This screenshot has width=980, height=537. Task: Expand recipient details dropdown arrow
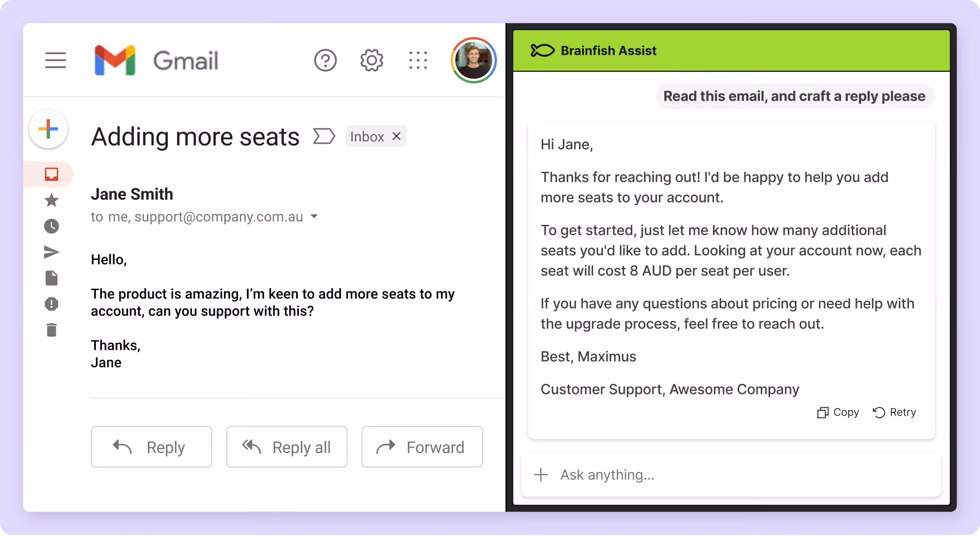[314, 216]
